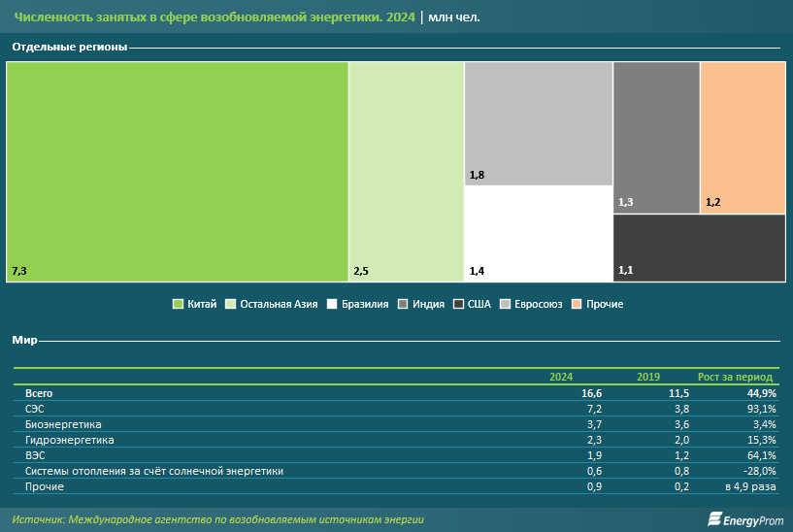Click the white Бразилия legend swatch
This screenshot has width=793, height=532.
click(332, 304)
